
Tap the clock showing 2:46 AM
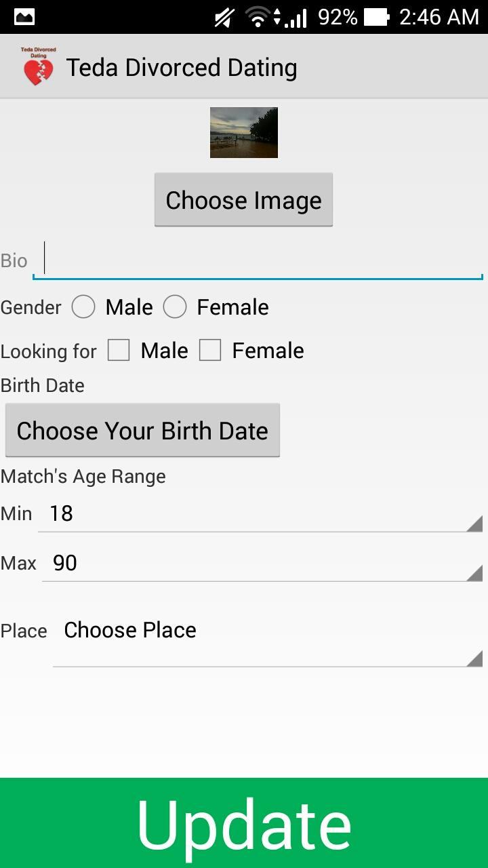tap(439, 17)
